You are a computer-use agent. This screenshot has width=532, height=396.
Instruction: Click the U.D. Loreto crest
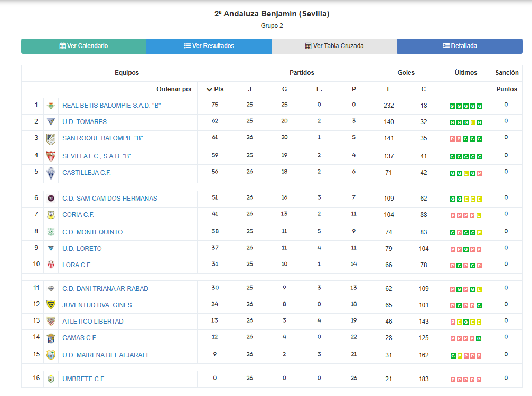click(x=51, y=248)
